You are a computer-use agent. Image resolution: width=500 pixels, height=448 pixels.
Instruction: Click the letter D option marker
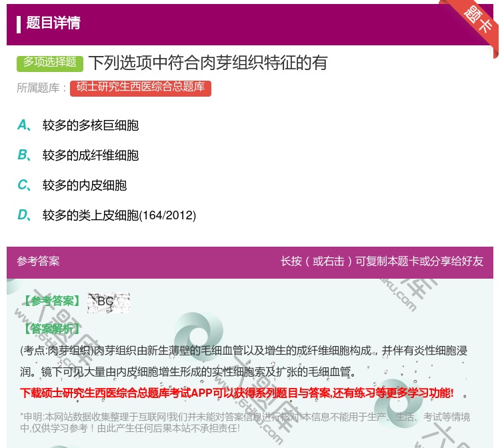[x=24, y=215]
